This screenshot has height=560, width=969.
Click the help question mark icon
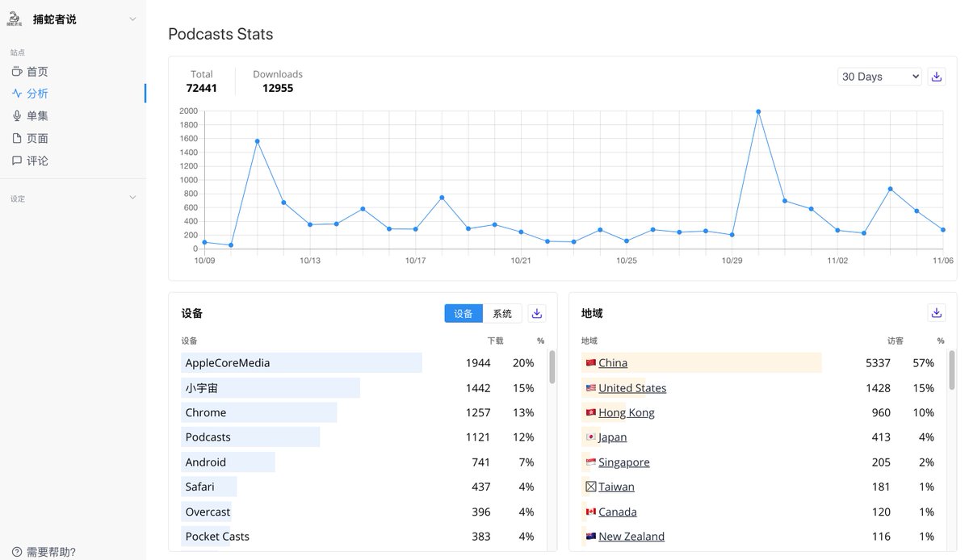(17, 552)
